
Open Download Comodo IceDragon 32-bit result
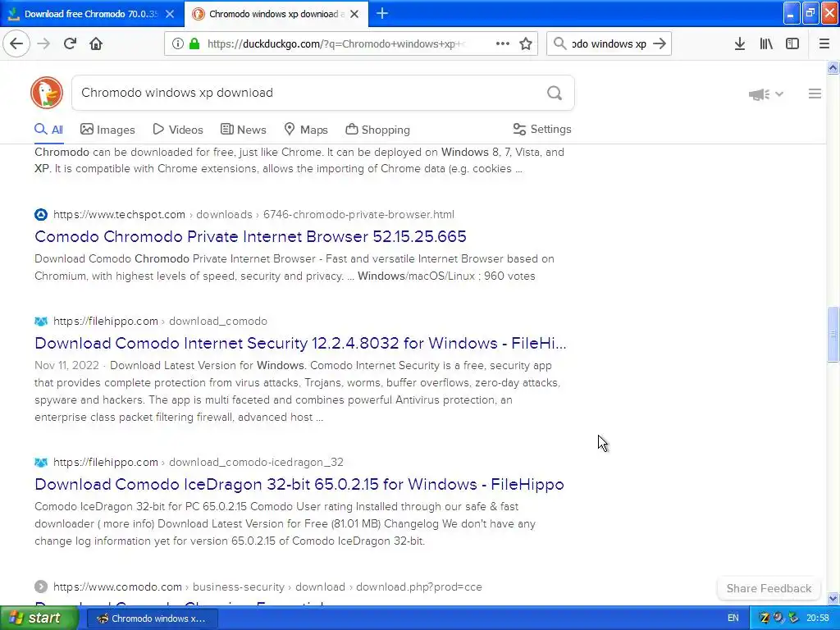click(299, 484)
